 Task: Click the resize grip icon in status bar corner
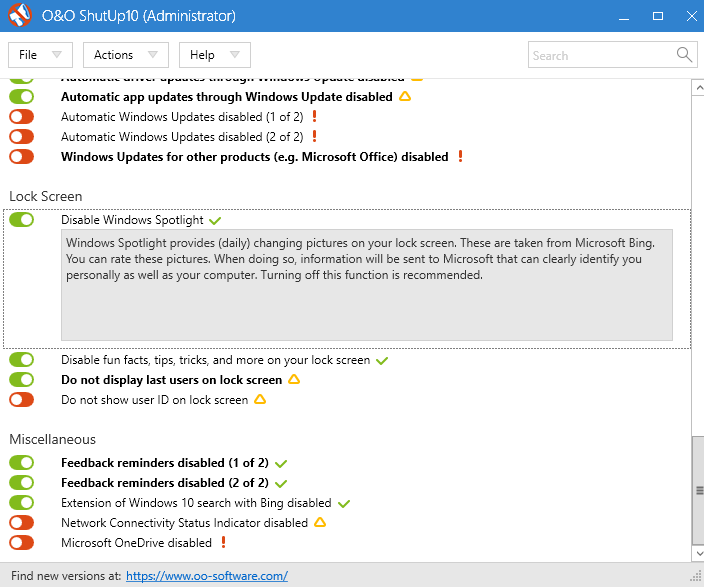click(x=696, y=576)
